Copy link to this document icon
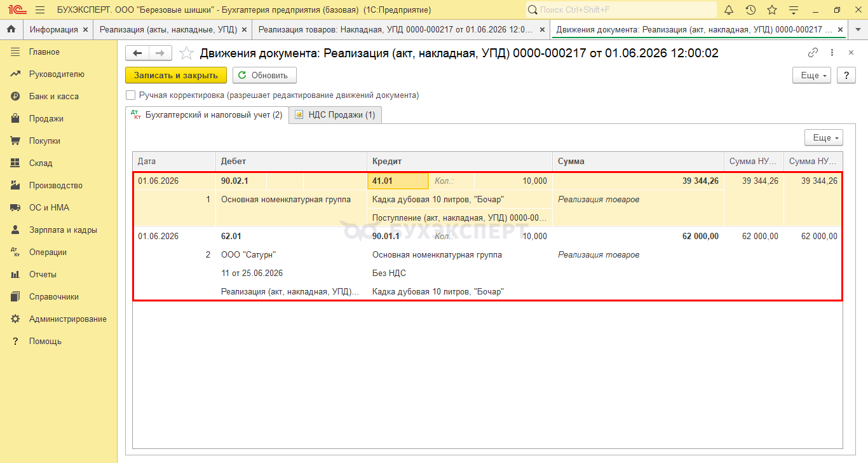The height and width of the screenshot is (463, 868). click(813, 53)
